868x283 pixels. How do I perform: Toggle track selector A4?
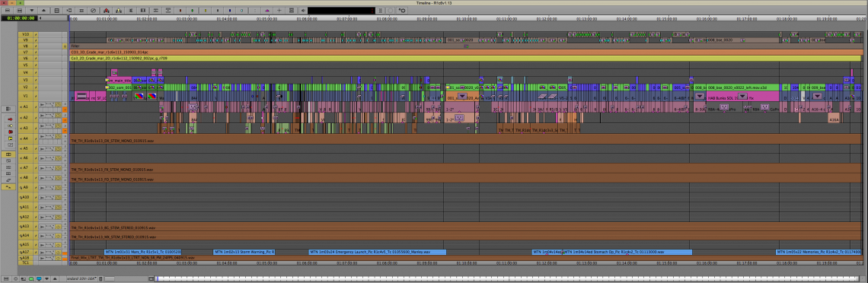[25, 138]
